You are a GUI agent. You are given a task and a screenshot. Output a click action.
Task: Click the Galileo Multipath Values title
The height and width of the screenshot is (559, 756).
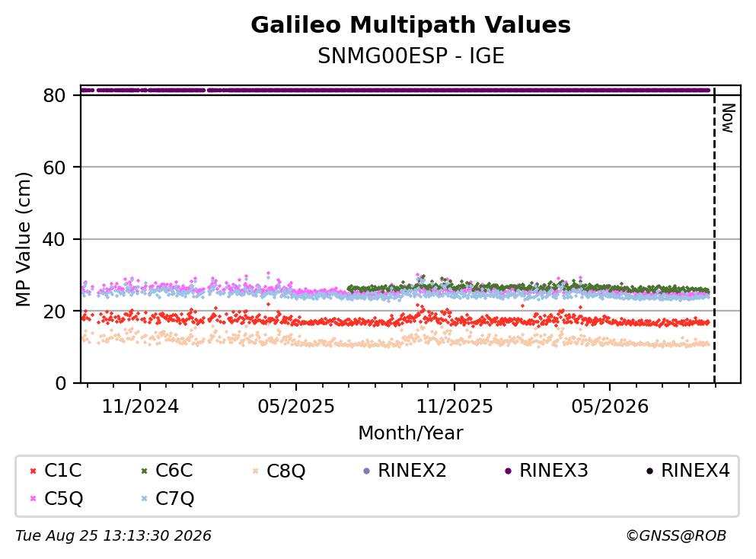(x=411, y=25)
